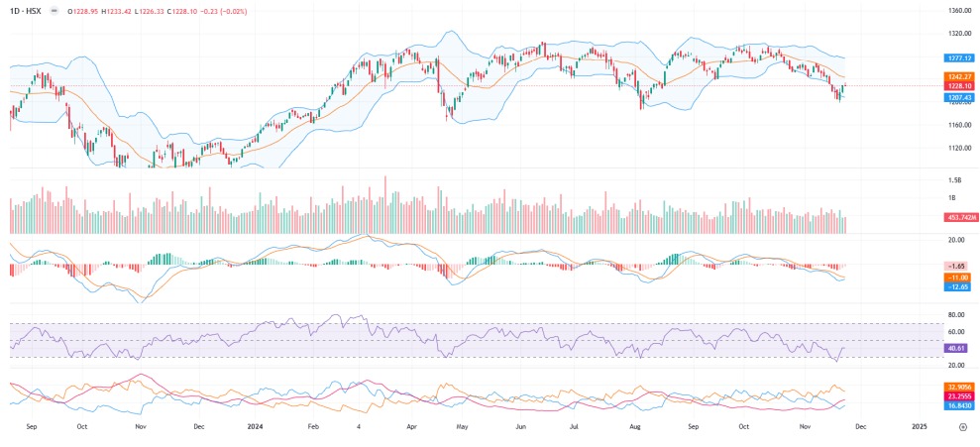Click the 1D - HSX symbol title
Screen dimensions: 980x447
tap(26, 11)
